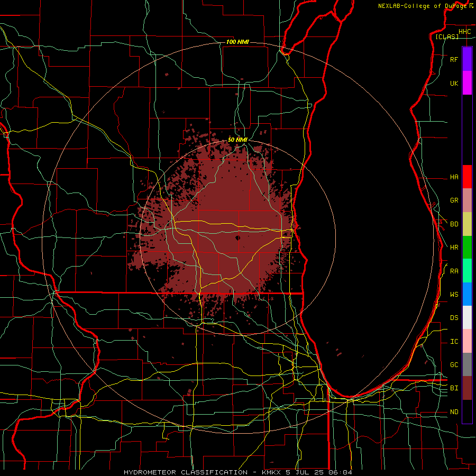Click the 'UK' legend label
Viewport: 476px width, 476px height.
454,84
